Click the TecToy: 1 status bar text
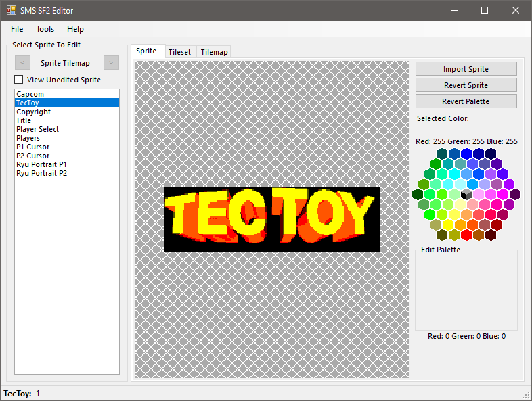 [x=22, y=394]
